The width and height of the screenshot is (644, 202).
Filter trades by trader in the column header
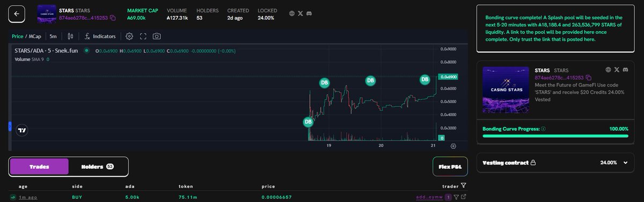[463, 185]
